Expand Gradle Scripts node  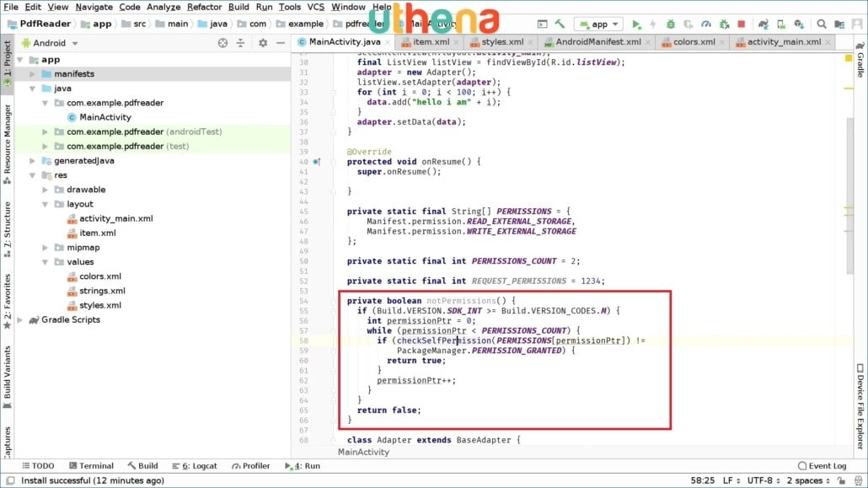(20, 319)
